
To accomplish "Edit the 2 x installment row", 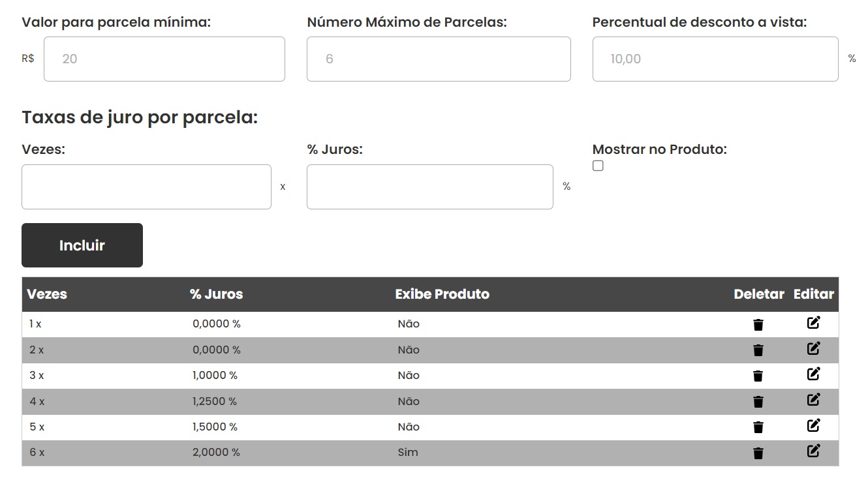I will [x=813, y=348].
